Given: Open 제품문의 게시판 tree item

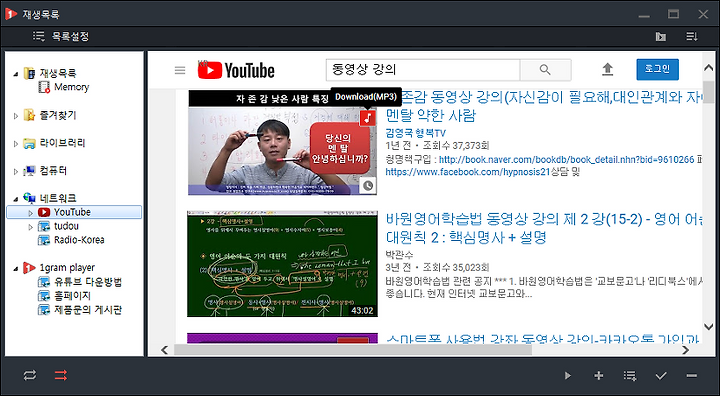Looking at the screenshot, I should [80, 310].
